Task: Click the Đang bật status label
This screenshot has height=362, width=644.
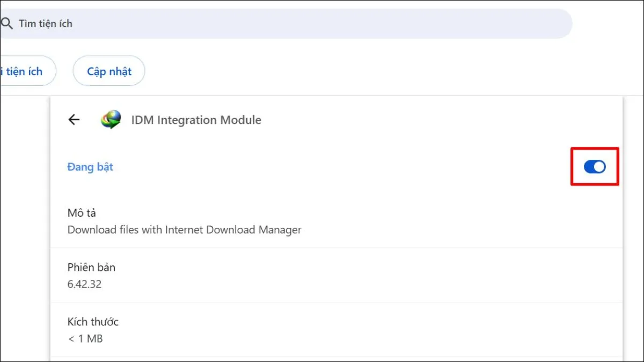Action: pos(90,167)
